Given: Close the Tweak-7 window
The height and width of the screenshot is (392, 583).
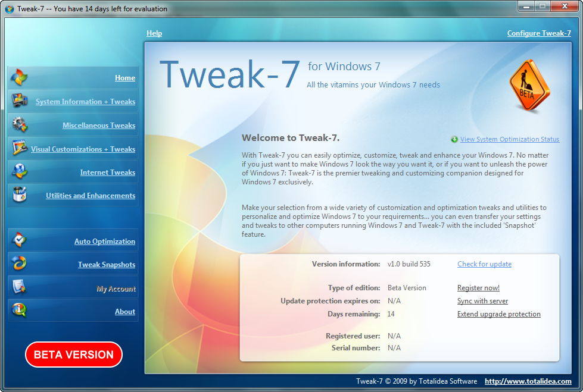Looking at the screenshot, I should click(565, 6).
